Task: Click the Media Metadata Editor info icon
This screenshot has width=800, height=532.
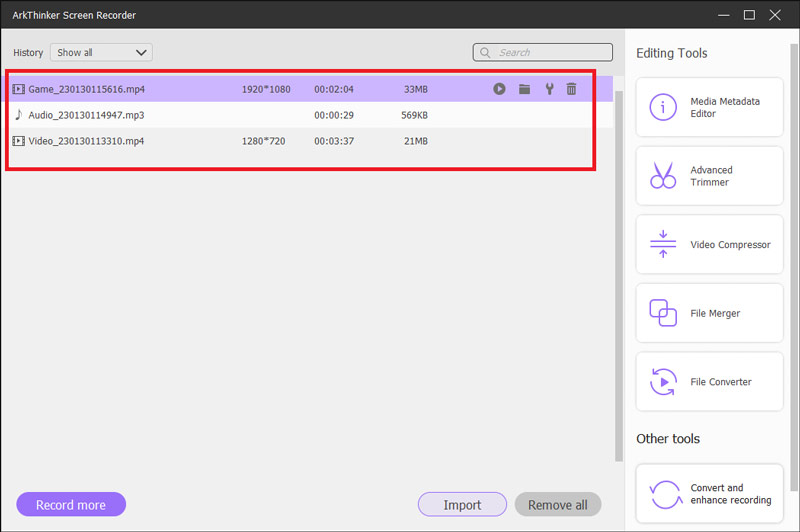Action: click(x=663, y=107)
